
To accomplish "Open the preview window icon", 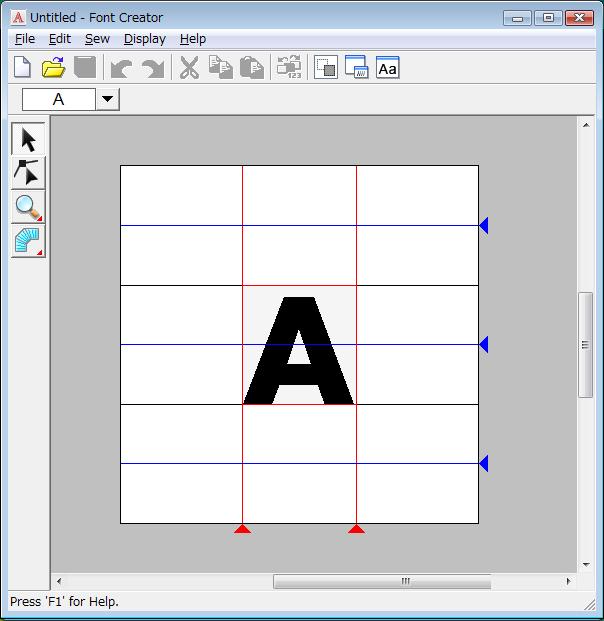I will coord(356,67).
